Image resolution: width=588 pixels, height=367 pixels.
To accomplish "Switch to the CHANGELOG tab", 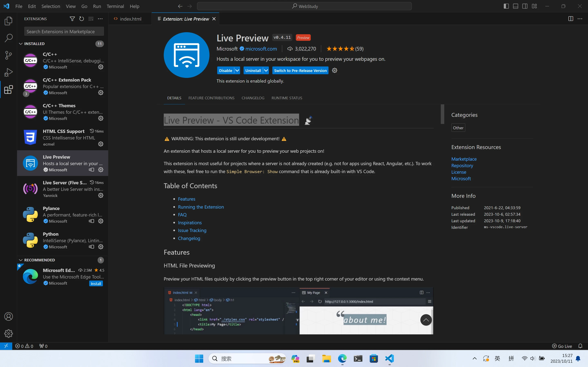I will click(253, 98).
